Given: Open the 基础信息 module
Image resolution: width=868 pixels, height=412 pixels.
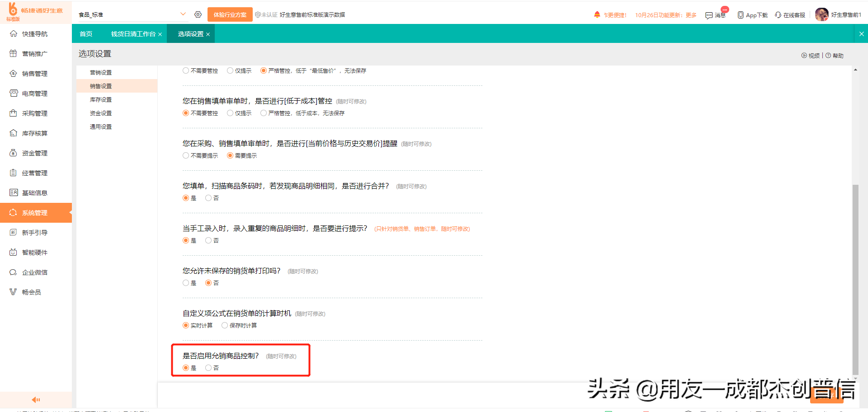Looking at the screenshot, I should (x=28, y=192).
